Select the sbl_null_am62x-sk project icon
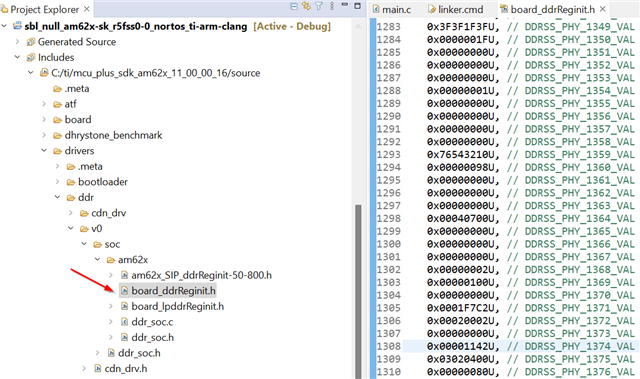Image resolution: width=640 pixels, height=379 pixels. [17, 26]
